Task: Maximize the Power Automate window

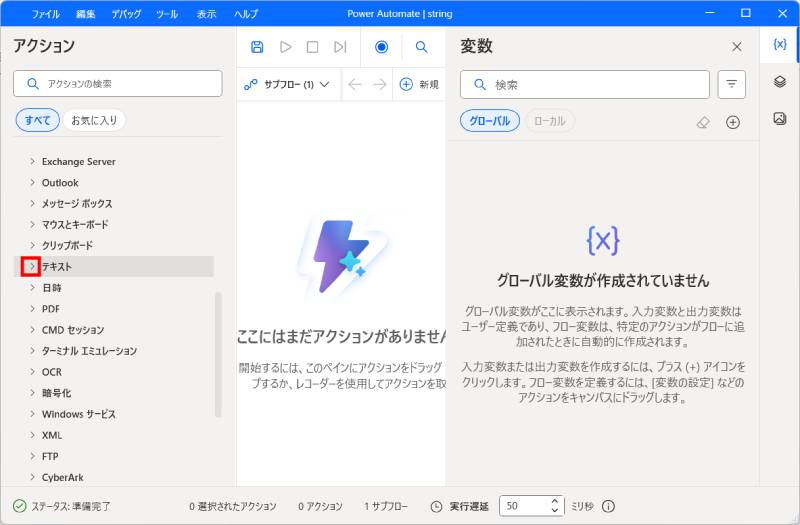Action: (x=746, y=13)
